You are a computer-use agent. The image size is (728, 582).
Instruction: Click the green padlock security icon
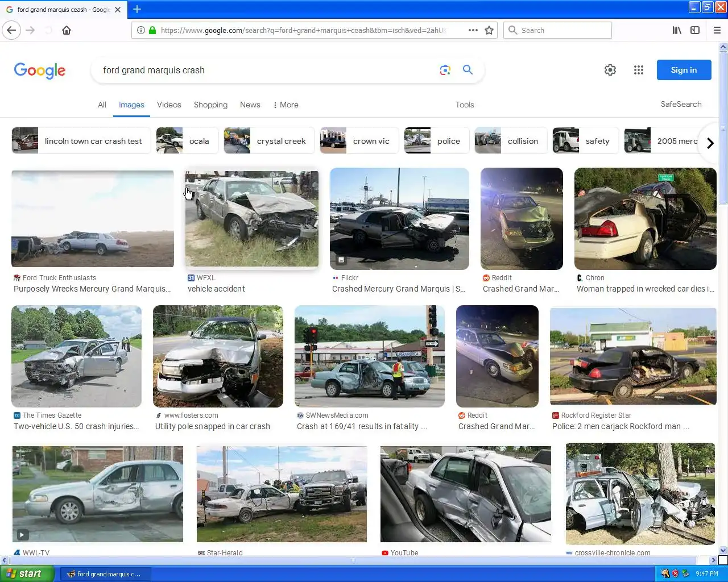pyautogui.click(x=152, y=30)
